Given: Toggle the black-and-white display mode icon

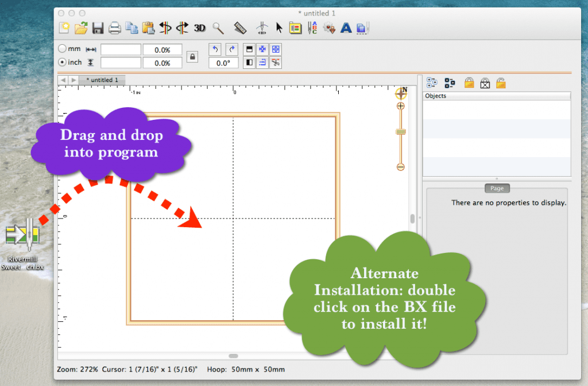Looking at the screenshot, I should click(x=249, y=63).
